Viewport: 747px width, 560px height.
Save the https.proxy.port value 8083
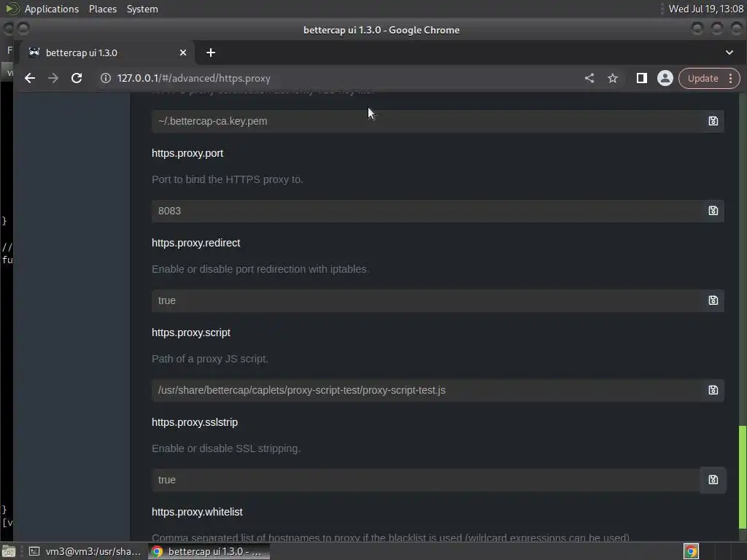pyautogui.click(x=713, y=211)
